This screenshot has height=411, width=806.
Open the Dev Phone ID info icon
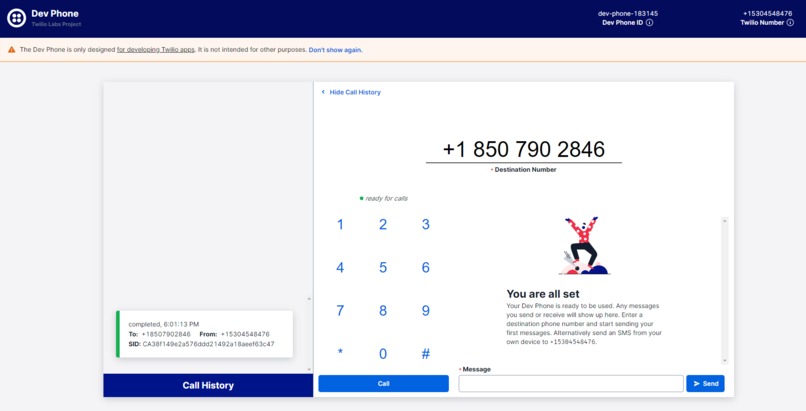tap(650, 23)
